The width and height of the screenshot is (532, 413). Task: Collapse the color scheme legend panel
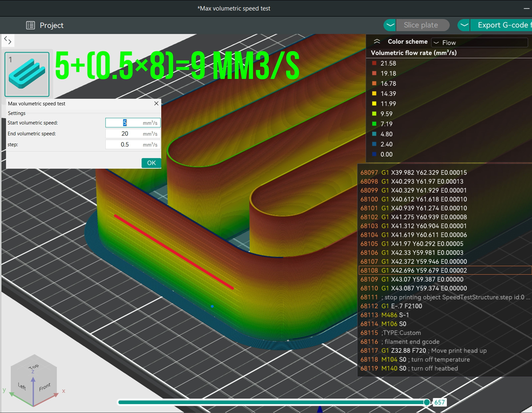click(x=377, y=41)
